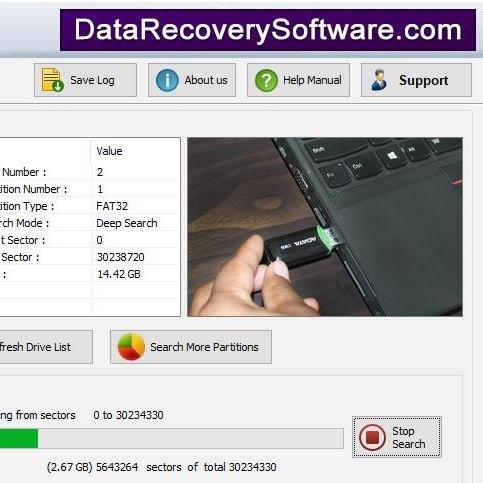Click the Value column header
This screenshot has height=483, width=483.
(109, 151)
